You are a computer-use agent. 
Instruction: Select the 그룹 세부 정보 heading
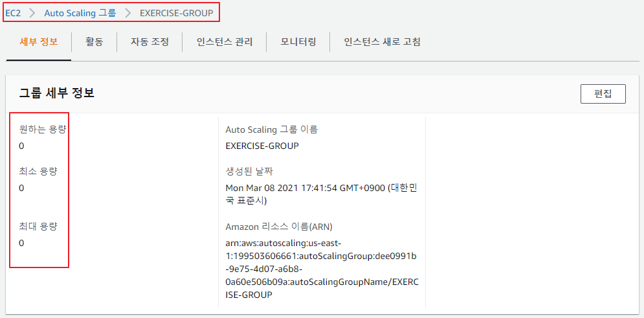[x=57, y=93]
